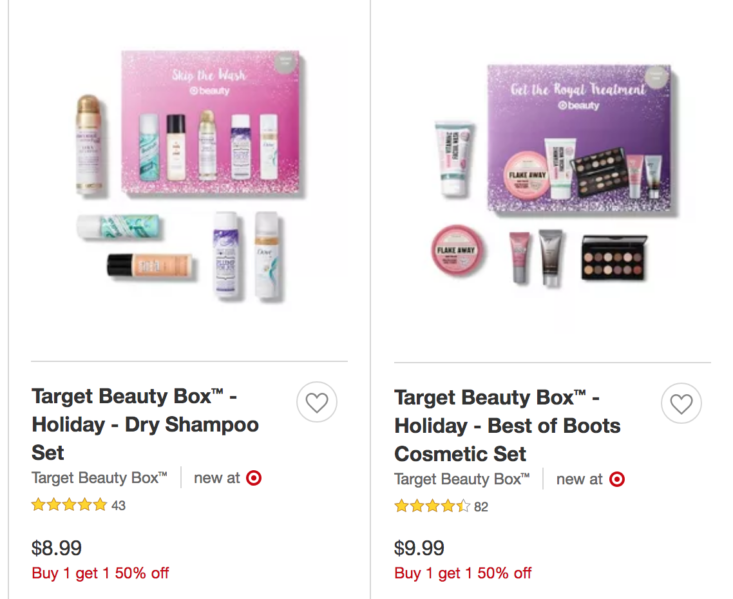Image resolution: width=733 pixels, height=599 pixels.
Task: Open Holiday Best of Boots Cosmetic Set title
Action: pyautogui.click(x=507, y=426)
